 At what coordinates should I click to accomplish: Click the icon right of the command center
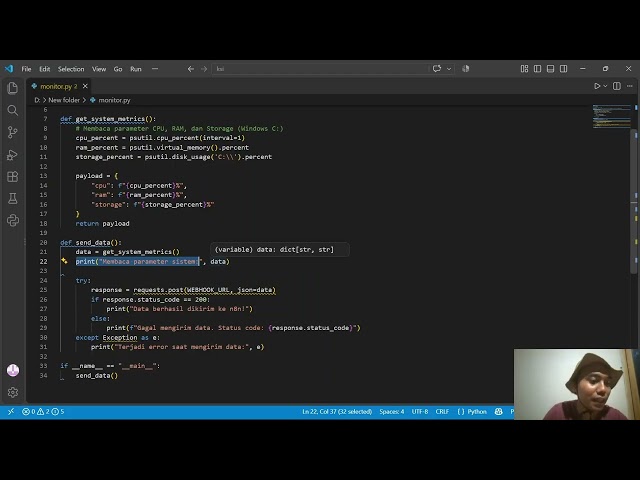click(466, 69)
